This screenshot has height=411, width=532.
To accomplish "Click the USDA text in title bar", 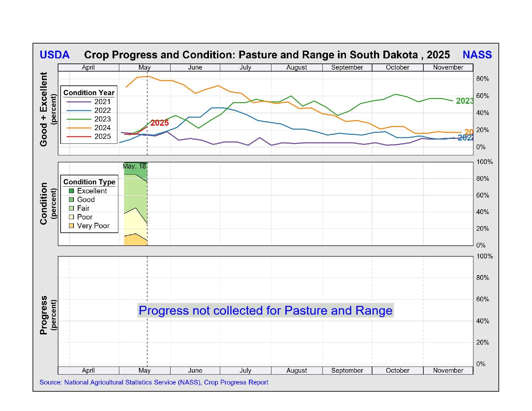I will 54,55.
